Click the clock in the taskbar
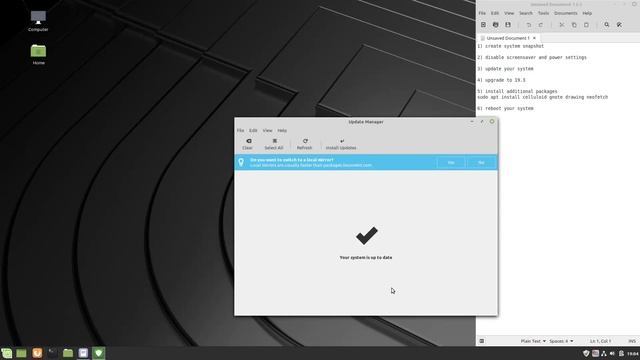Screen dimensions: 640x360 pos(633,353)
